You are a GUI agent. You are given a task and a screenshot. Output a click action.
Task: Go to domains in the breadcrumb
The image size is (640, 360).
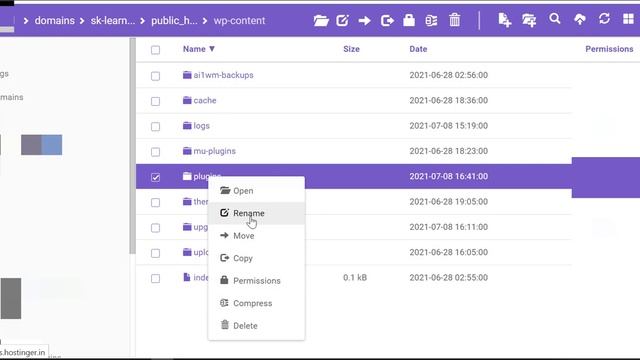point(55,20)
